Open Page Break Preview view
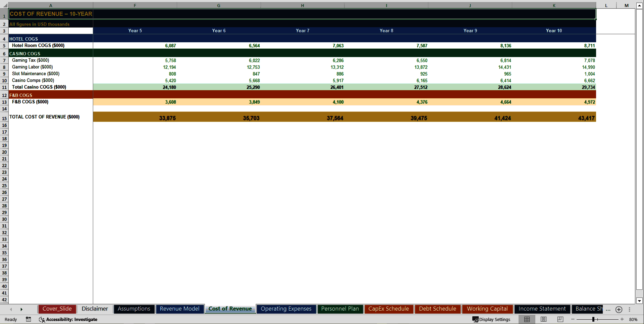644x324 pixels. (x=559, y=319)
